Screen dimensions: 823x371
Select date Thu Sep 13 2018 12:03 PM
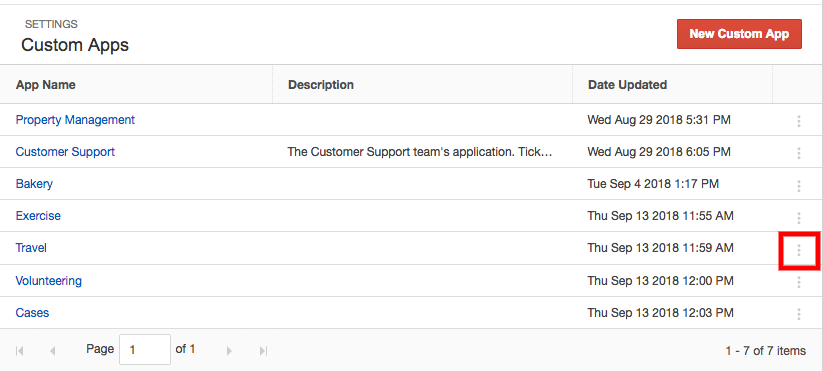click(660, 313)
